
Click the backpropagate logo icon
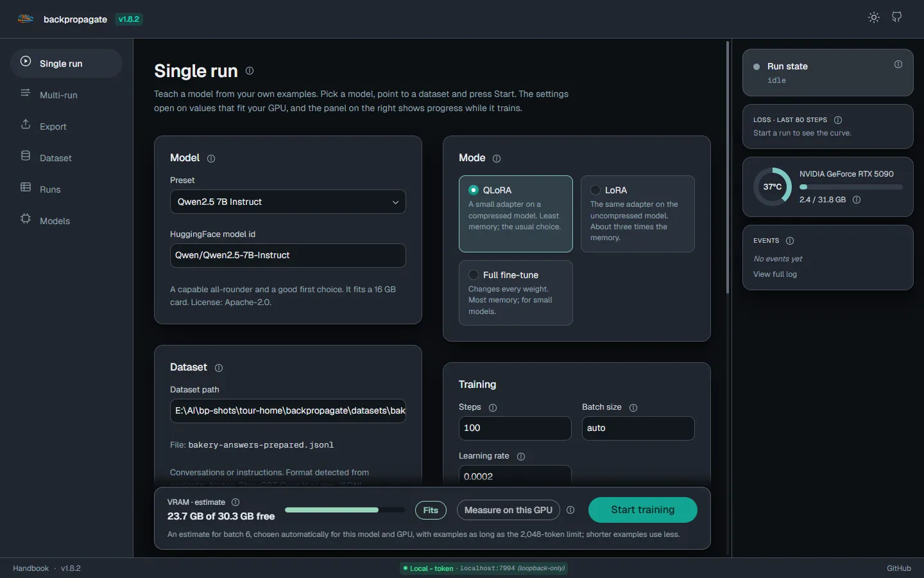tap(26, 19)
